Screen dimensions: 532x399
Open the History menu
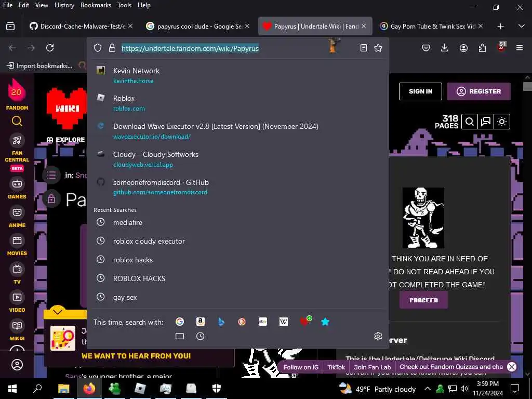tap(64, 5)
